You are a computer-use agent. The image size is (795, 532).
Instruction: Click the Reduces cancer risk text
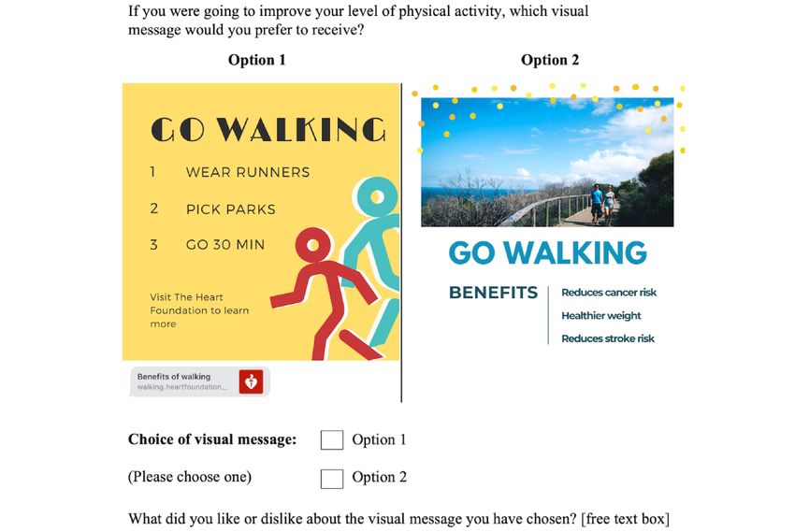click(x=609, y=293)
